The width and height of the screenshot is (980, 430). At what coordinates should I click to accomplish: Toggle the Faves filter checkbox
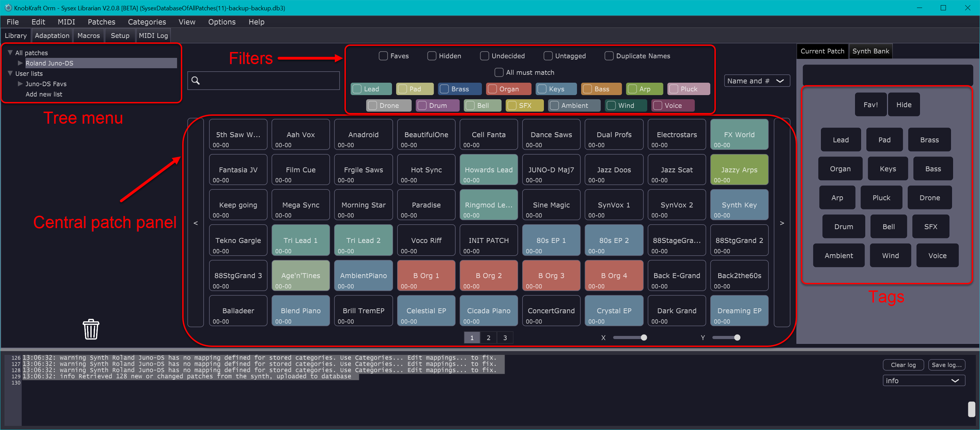[x=383, y=56]
